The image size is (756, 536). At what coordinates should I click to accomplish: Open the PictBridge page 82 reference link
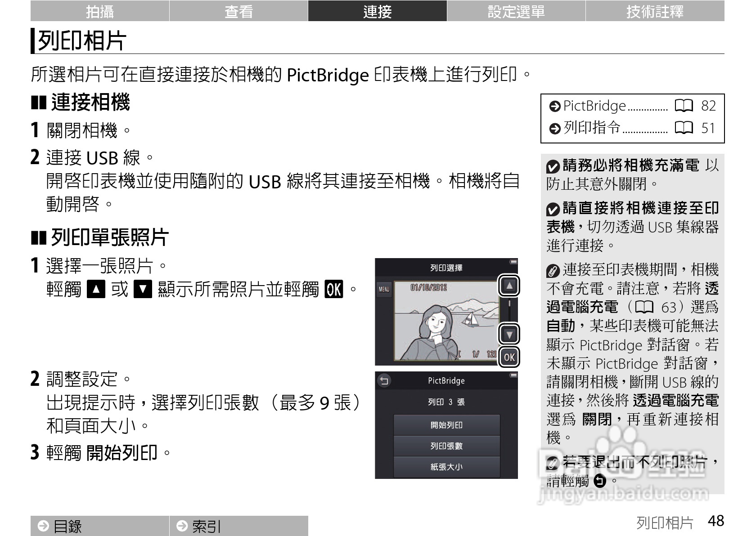click(x=632, y=106)
